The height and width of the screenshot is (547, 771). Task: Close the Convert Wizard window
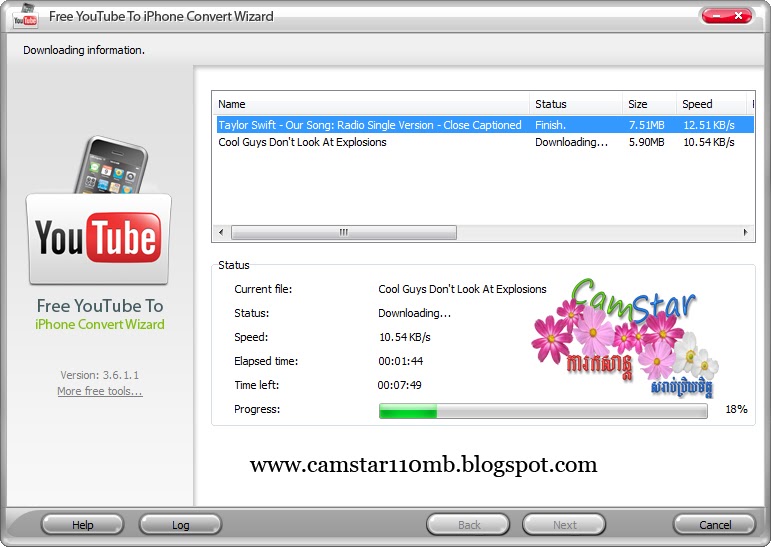click(x=739, y=16)
